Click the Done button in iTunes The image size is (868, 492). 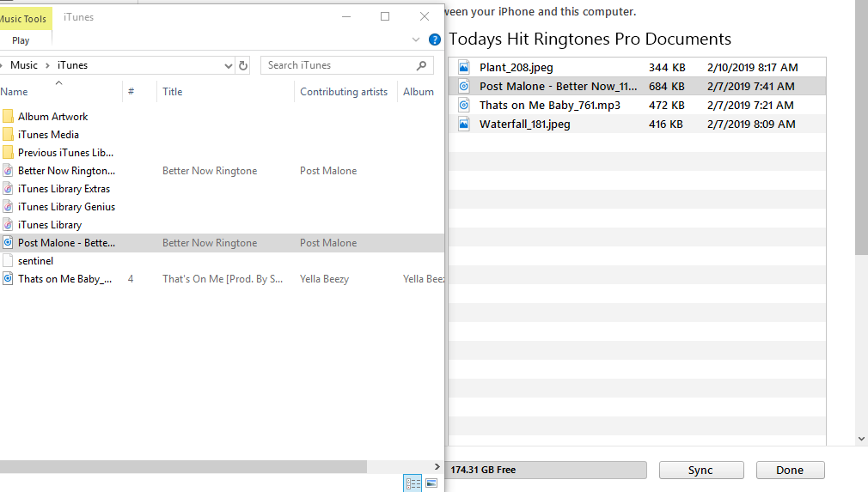tap(790, 470)
